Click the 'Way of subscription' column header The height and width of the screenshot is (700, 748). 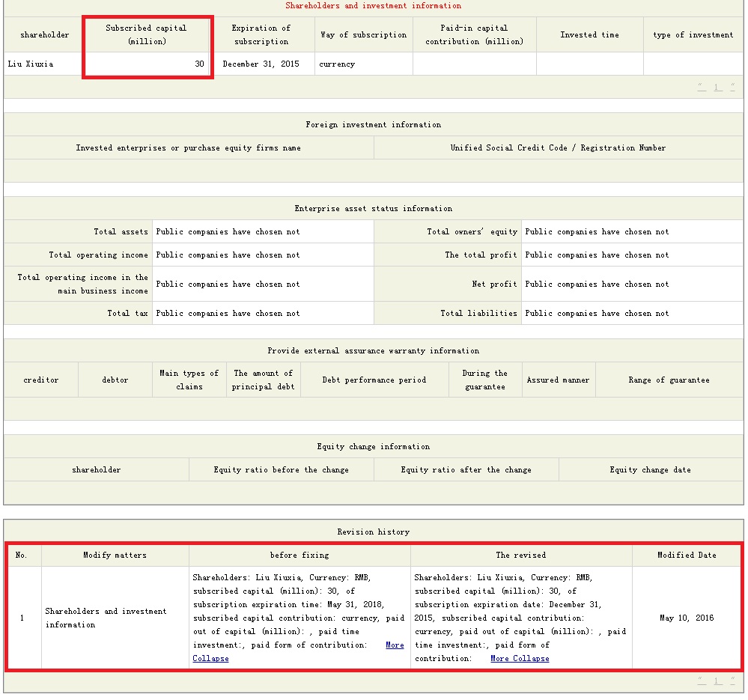point(363,34)
